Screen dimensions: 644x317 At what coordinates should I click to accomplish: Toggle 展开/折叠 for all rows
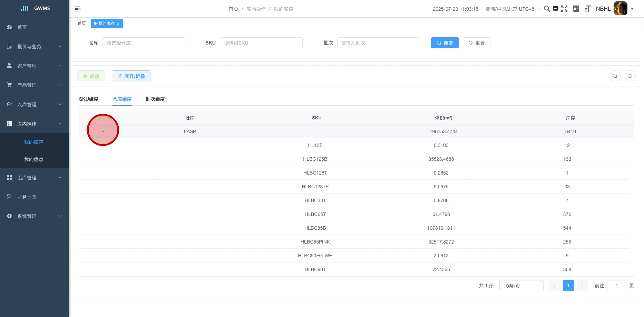click(131, 76)
